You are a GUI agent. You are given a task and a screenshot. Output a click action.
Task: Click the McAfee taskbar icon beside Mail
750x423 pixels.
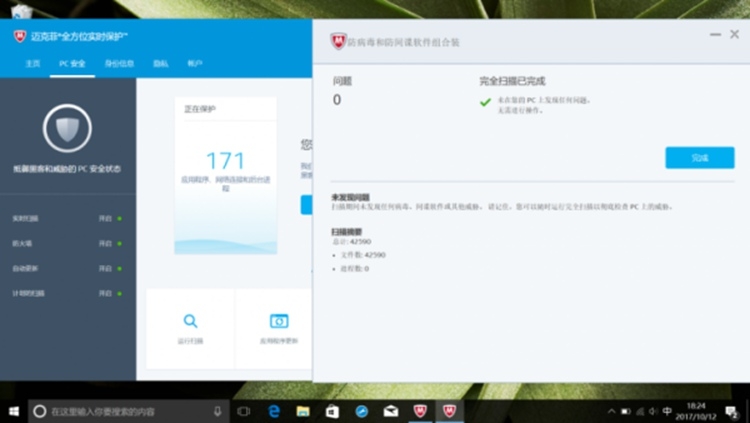point(420,411)
